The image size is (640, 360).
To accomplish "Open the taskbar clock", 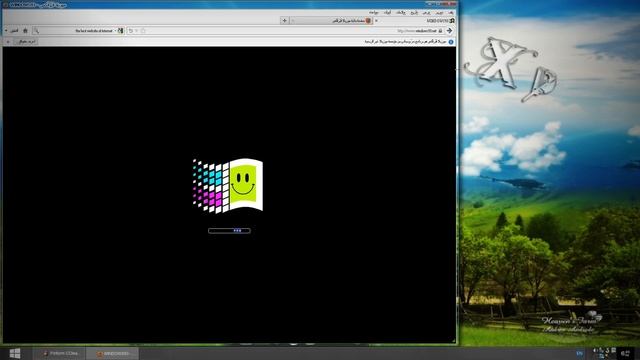I will tap(624, 353).
